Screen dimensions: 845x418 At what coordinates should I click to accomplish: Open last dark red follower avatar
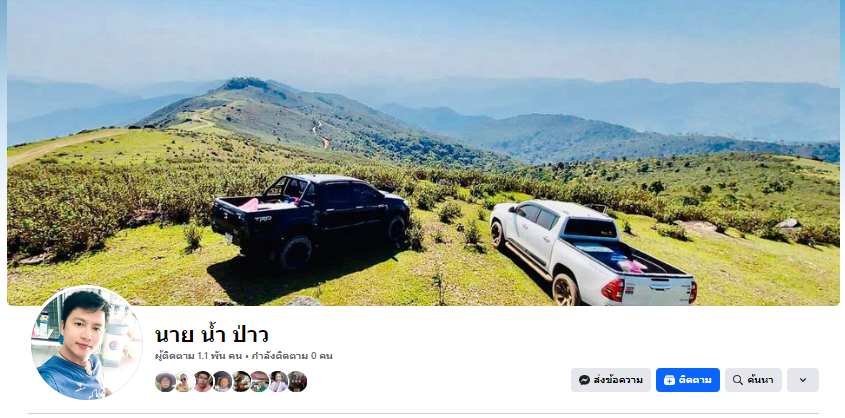point(297,381)
